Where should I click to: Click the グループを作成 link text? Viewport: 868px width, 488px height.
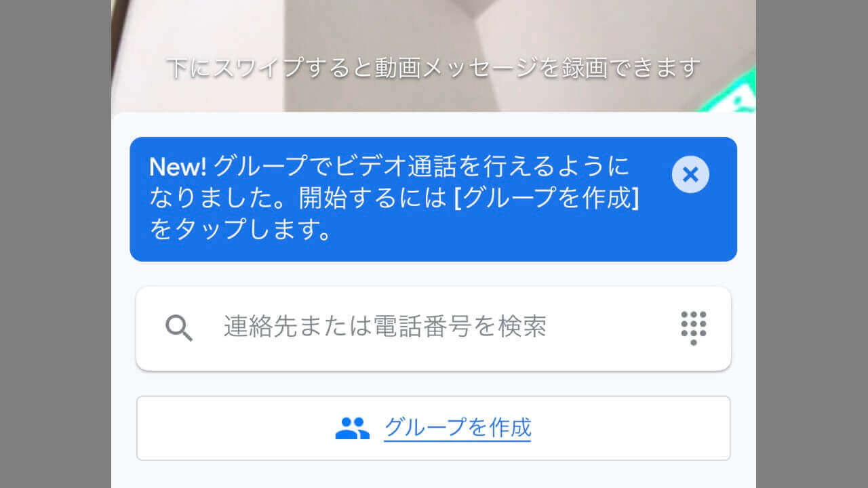[x=458, y=428]
